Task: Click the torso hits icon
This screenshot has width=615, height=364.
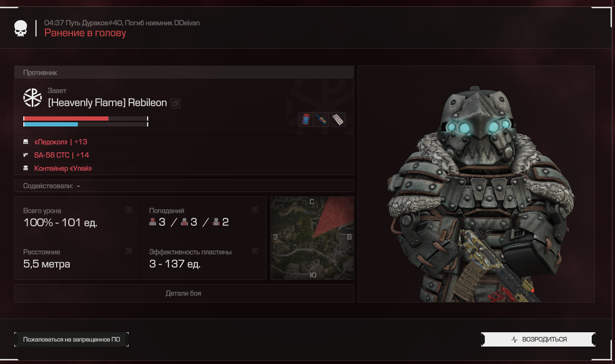Action: (x=184, y=222)
